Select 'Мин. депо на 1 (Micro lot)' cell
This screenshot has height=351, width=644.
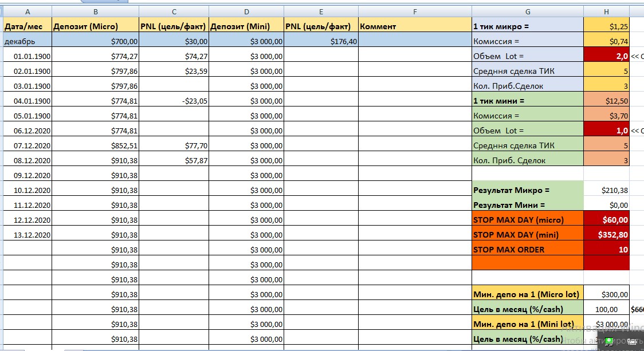[x=528, y=293]
